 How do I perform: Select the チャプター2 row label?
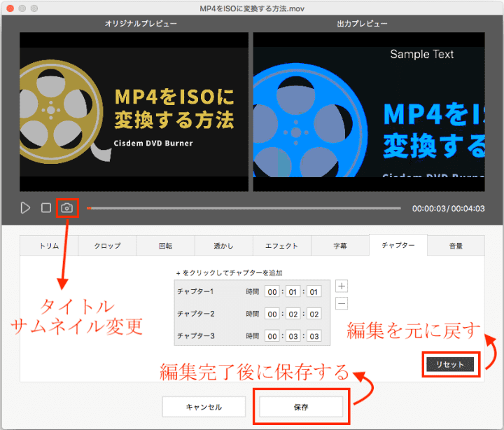pyautogui.click(x=196, y=314)
